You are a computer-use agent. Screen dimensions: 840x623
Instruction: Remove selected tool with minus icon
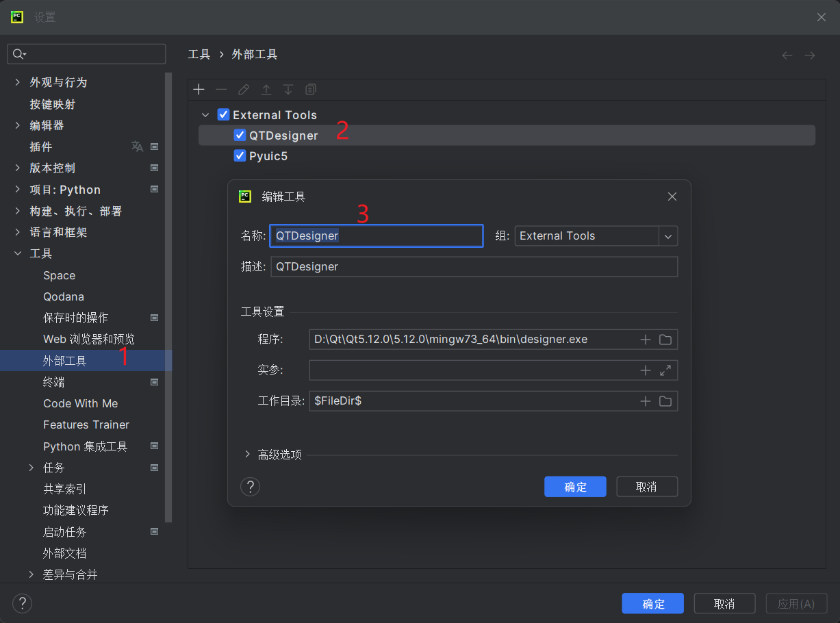point(221,90)
